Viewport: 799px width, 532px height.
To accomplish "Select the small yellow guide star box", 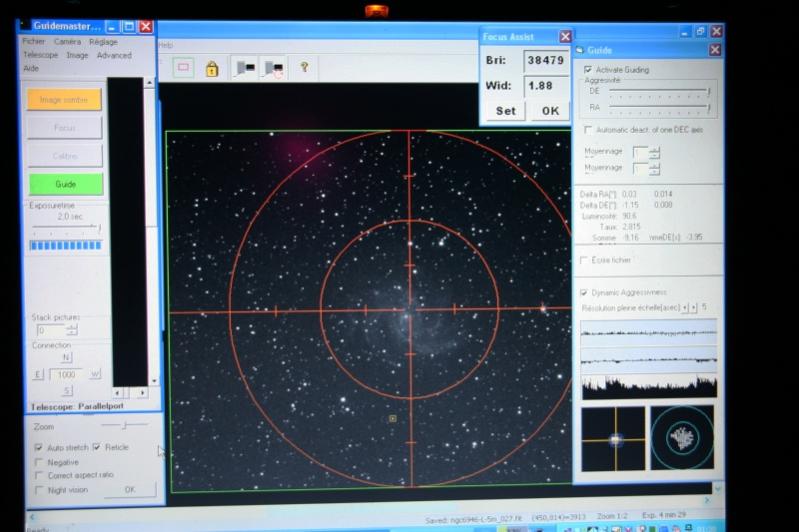I will (x=392, y=418).
